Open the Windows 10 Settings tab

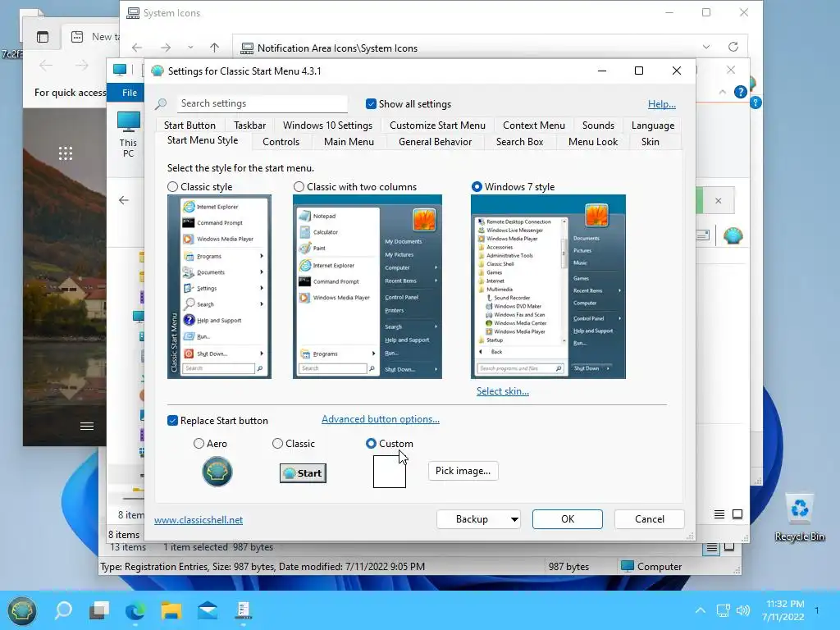(327, 126)
